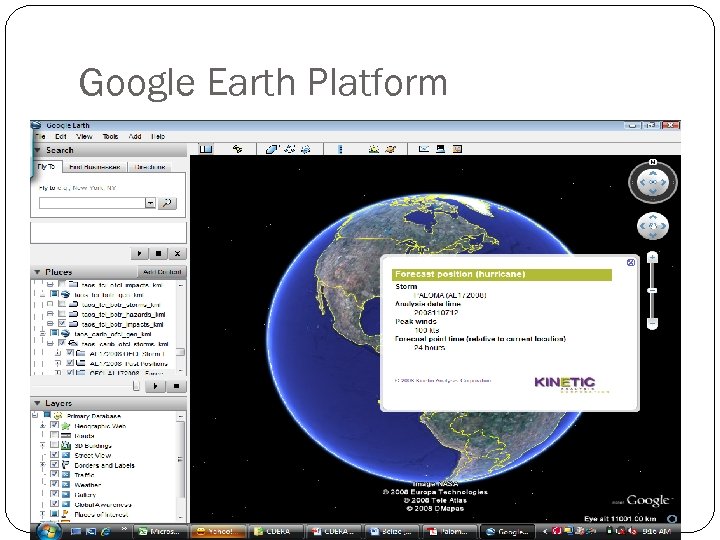Viewport: 720px width, 540px height.
Task: Click the Sunlight toolbar icon
Action: [374, 149]
